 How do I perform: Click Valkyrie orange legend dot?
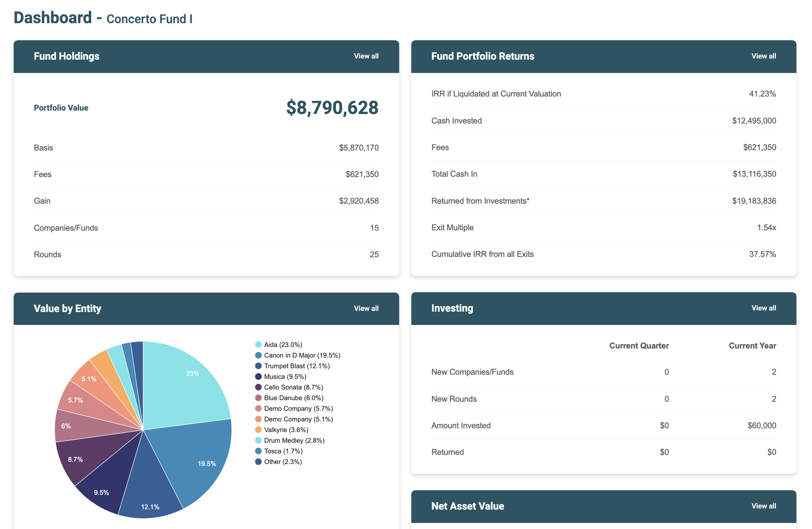(258, 430)
